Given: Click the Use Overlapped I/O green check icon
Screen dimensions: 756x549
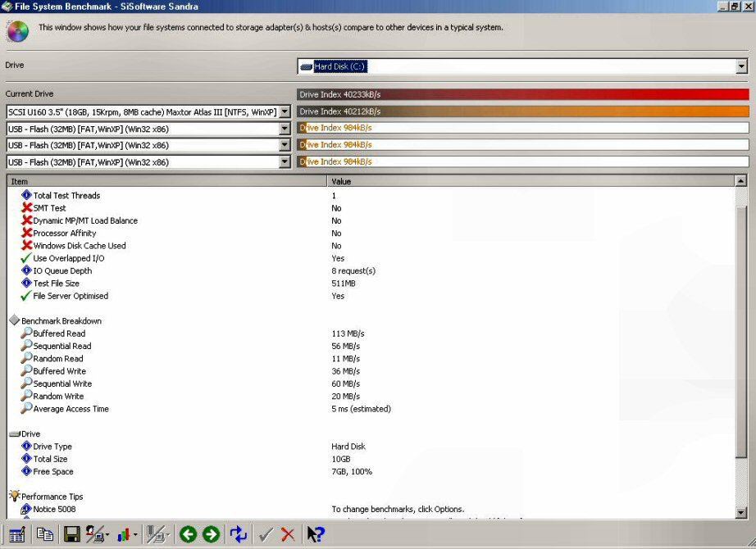Looking at the screenshot, I should pos(26,258).
